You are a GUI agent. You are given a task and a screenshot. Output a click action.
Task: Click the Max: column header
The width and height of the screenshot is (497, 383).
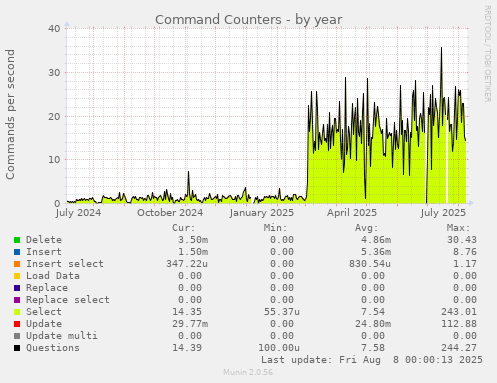[x=458, y=228]
